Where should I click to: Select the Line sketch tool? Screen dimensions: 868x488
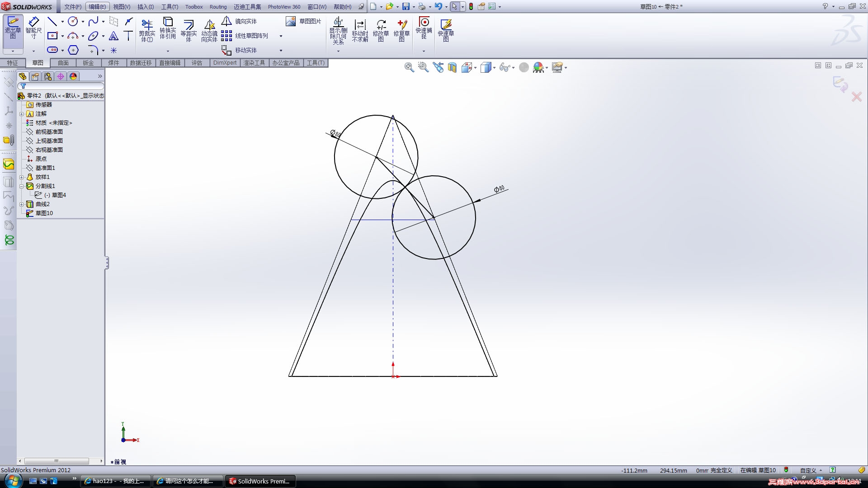52,21
